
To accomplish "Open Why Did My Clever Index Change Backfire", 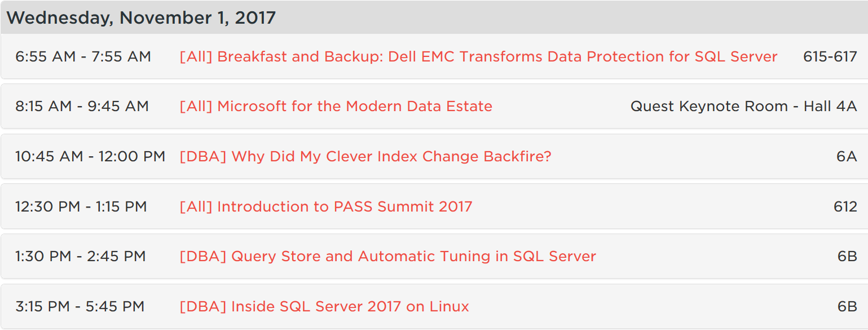I will click(x=365, y=156).
